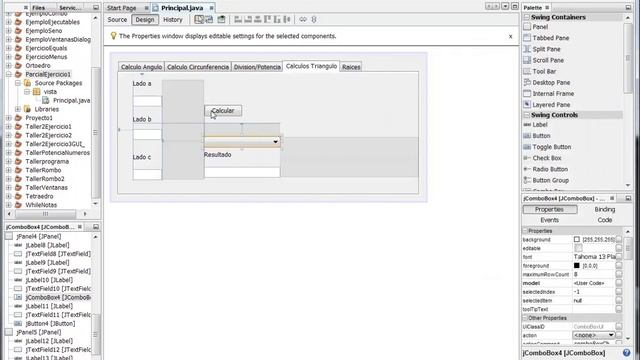640x360 pixels.
Task: Collapse the Source Packages node
Action: click(x=18, y=83)
